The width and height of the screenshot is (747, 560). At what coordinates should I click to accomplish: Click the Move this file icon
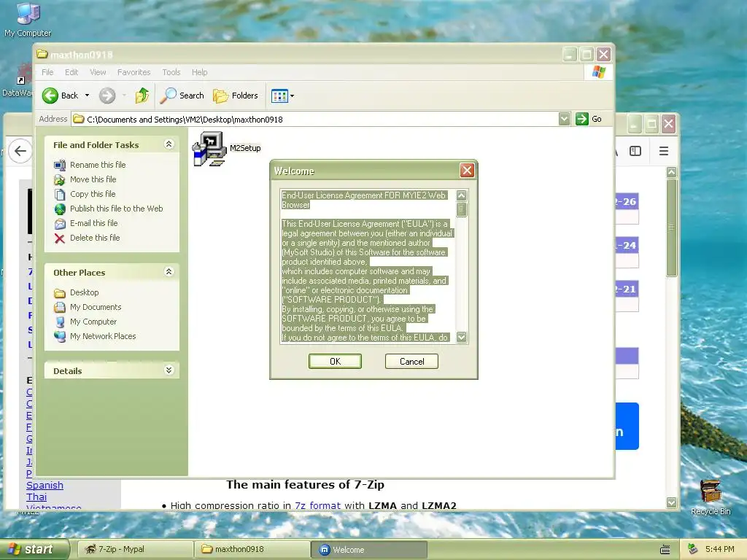[60, 179]
